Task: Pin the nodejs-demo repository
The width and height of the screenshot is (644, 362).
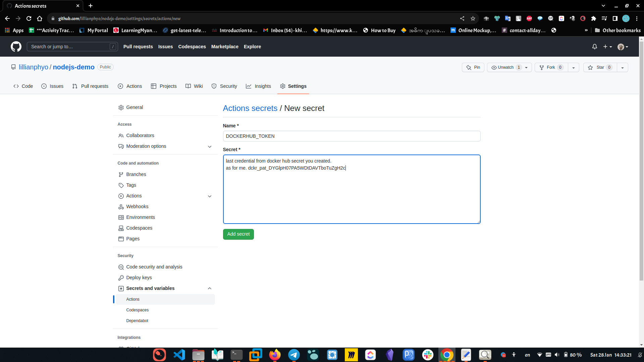Action: (473, 67)
